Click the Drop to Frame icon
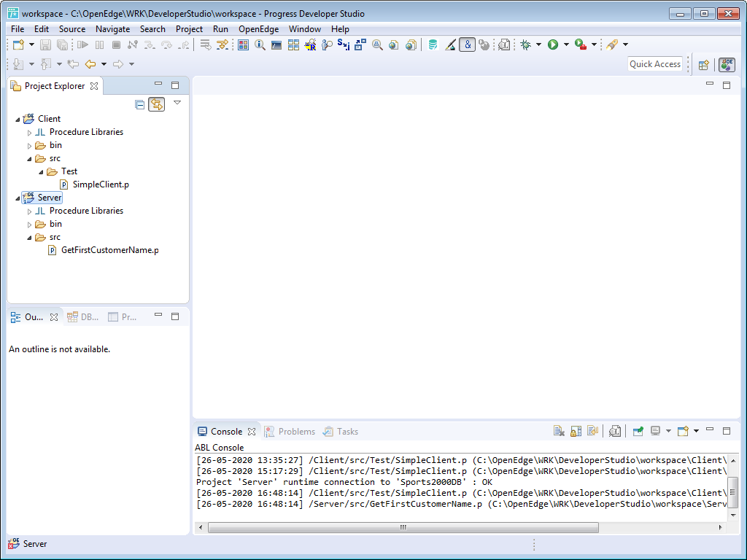This screenshot has height=560, width=747. point(205,44)
